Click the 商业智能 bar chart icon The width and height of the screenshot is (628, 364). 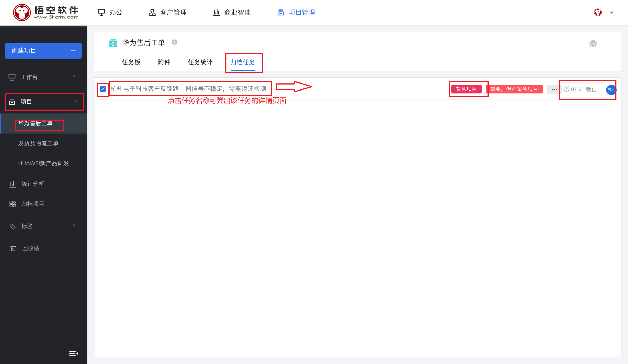click(216, 12)
